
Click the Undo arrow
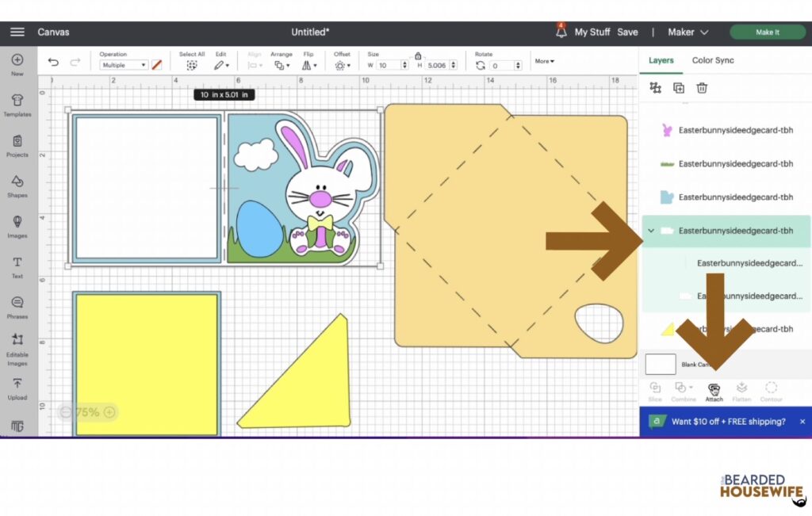[53, 63]
